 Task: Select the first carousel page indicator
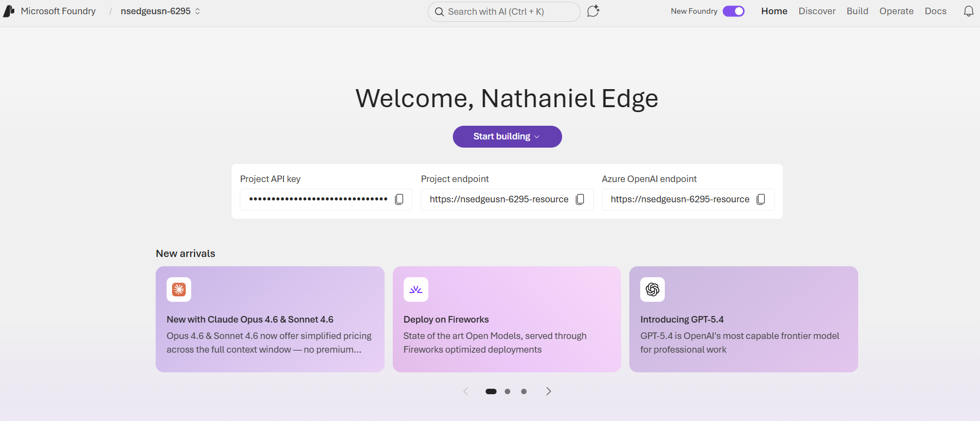coord(491,391)
